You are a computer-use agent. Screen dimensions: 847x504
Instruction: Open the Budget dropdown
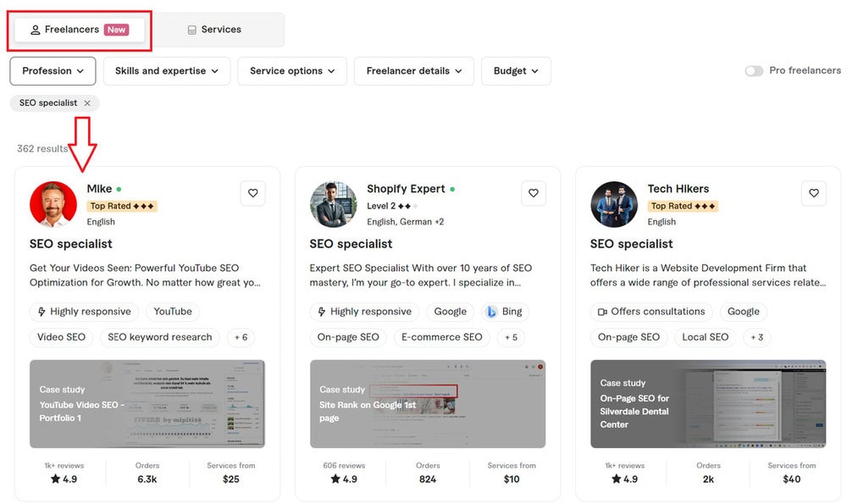click(516, 71)
